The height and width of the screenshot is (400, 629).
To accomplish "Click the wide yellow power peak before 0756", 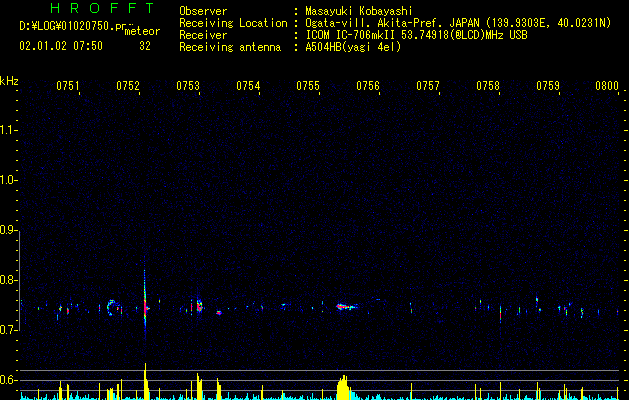I will tap(343, 388).
